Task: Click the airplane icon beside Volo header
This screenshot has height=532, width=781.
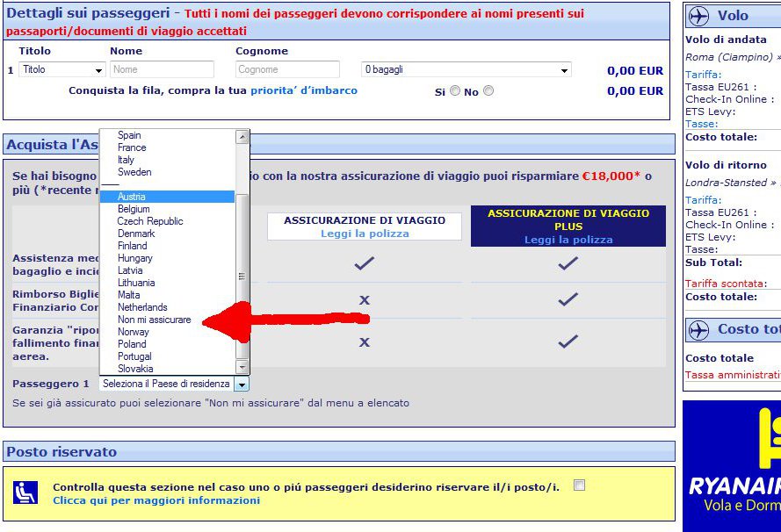Action: click(x=699, y=16)
